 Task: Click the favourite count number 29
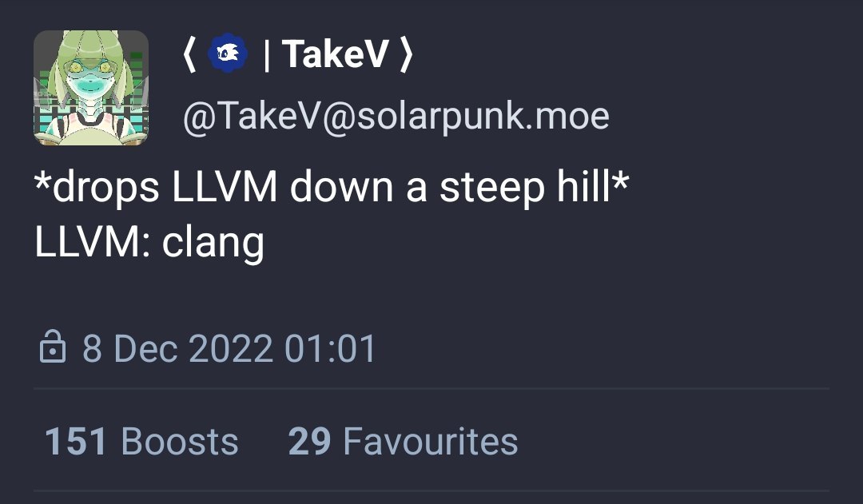[309, 442]
